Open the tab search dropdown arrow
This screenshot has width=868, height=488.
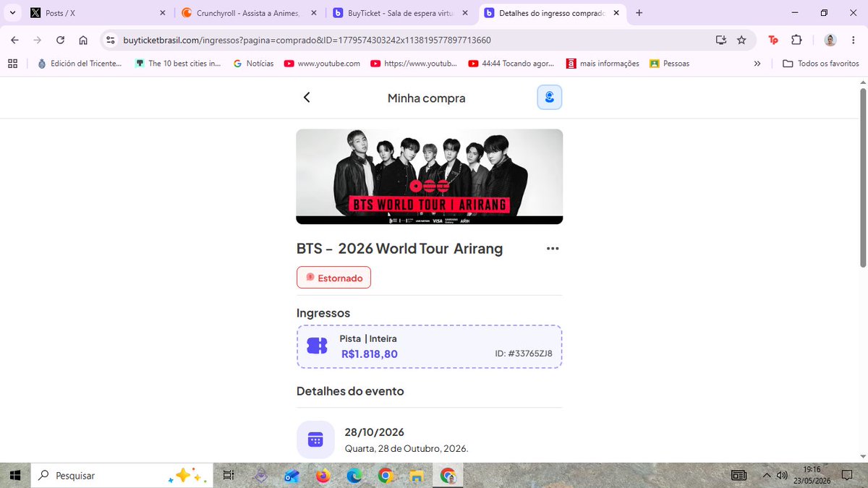tap(12, 13)
